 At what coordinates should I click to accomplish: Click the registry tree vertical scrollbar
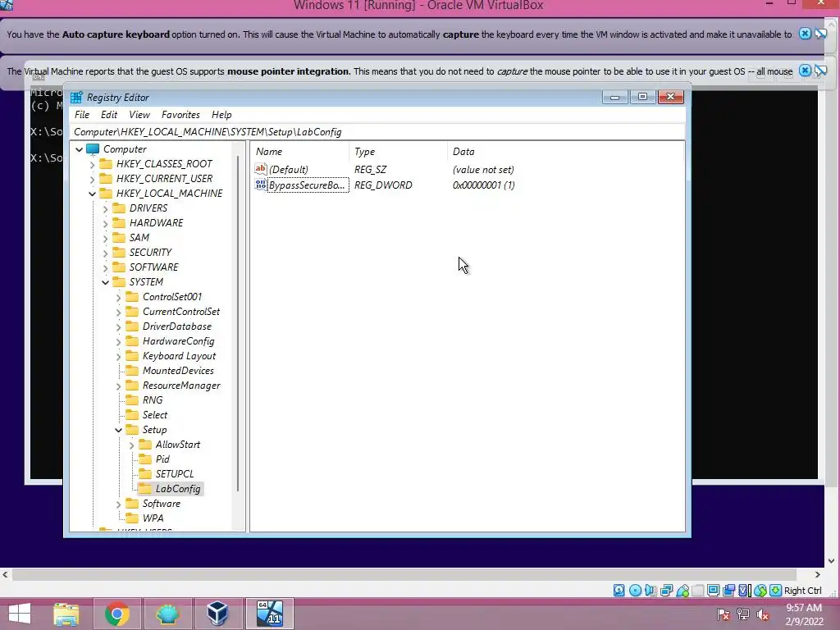(238, 324)
